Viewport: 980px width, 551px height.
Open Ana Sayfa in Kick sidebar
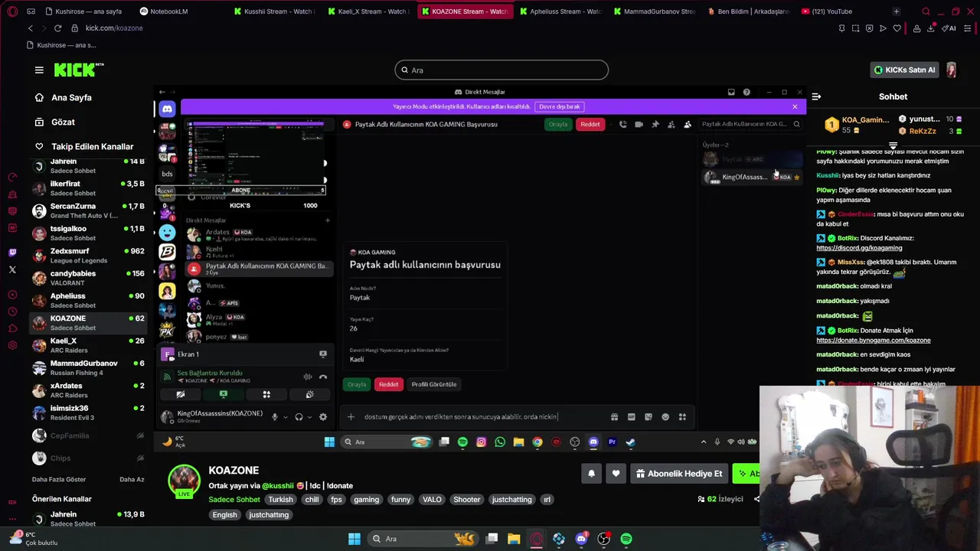pyautogui.click(x=71, y=98)
